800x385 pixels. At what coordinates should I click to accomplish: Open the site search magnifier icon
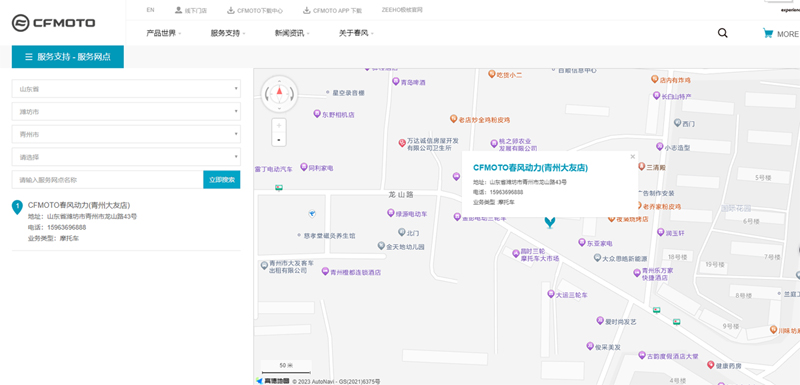pos(722,33)
